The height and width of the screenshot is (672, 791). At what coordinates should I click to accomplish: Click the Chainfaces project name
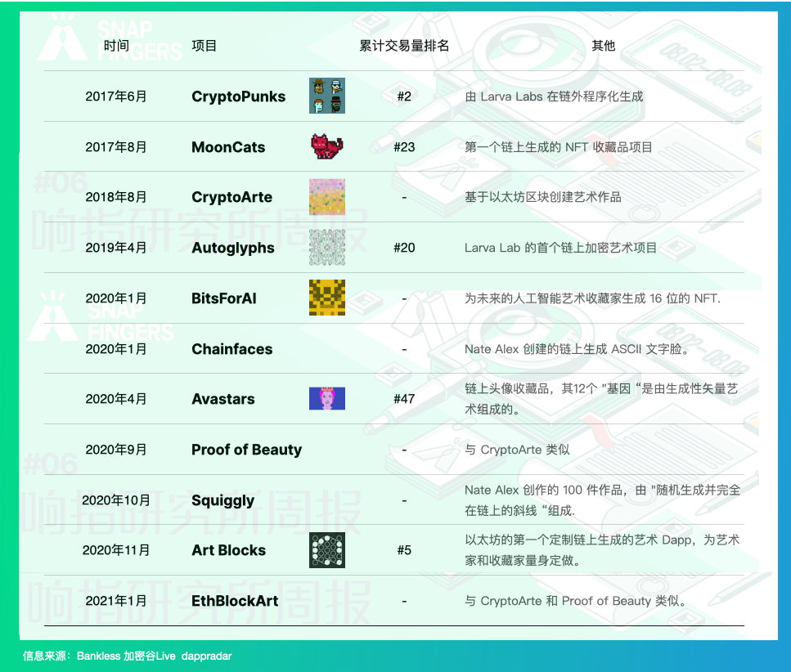(232, 349)
